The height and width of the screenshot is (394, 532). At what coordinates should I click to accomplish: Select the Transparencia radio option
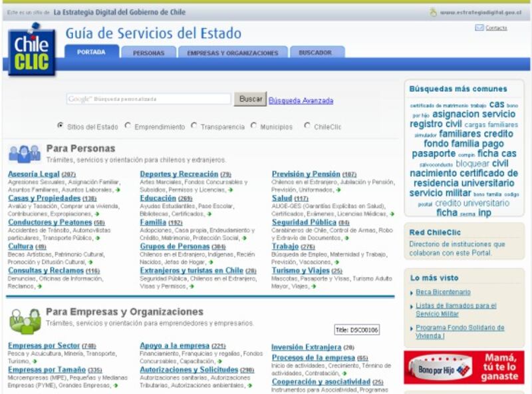pyautogui.click(x=194, y=126)
